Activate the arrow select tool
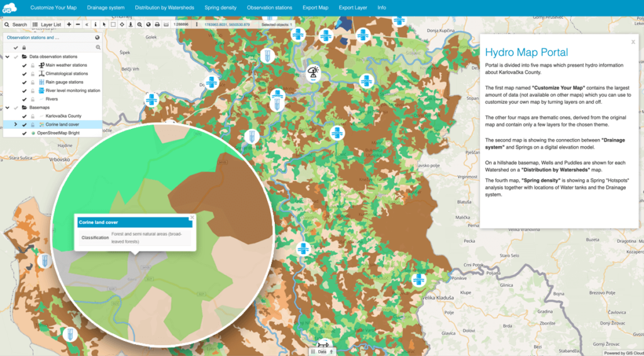This screenshot has height=356, width=644. [104, 25]
